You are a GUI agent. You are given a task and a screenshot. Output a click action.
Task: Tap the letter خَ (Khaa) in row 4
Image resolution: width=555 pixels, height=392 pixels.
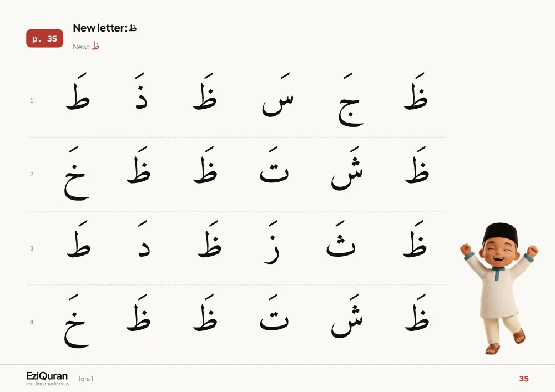pyautogui.click(x=77, y=321)
